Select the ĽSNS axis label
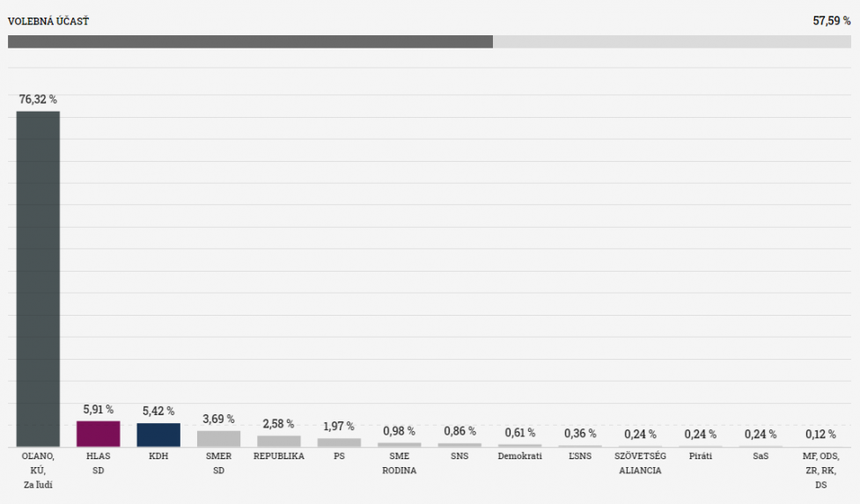The height and width of the screenshot is (504, 860). (x=580, y=456)
